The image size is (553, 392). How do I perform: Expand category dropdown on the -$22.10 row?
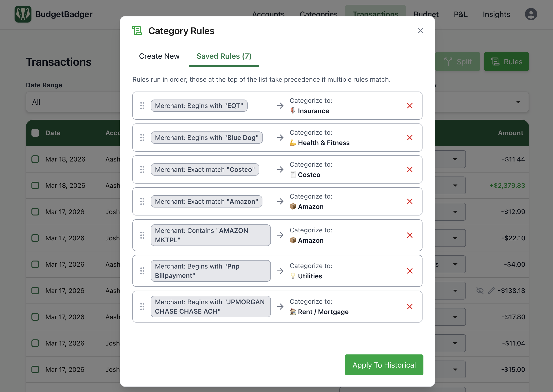click(455, 238)
